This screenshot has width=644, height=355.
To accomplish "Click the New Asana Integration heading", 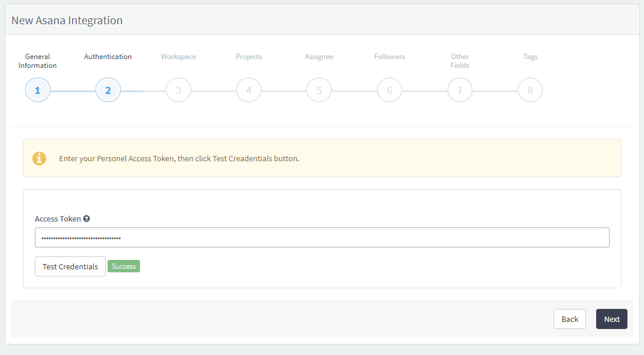I will (x=67, y=21).
